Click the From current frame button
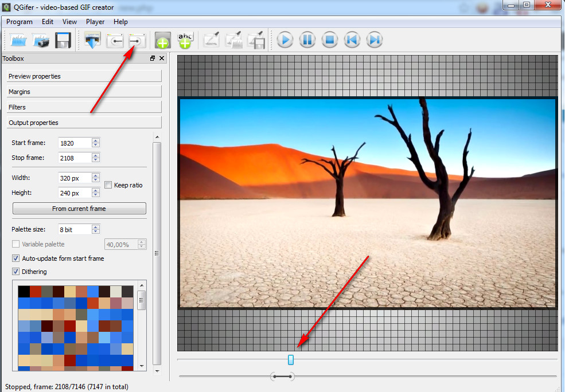565x392 pixels. click(79, 209)
